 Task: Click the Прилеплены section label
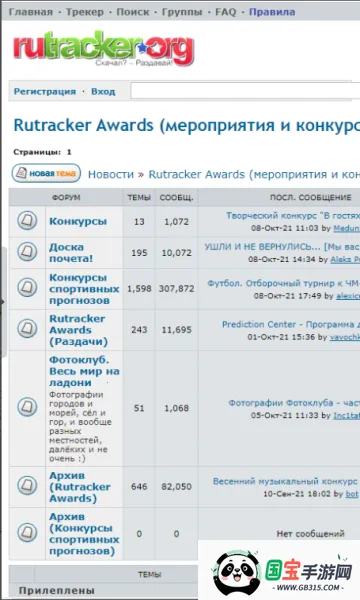57,591
